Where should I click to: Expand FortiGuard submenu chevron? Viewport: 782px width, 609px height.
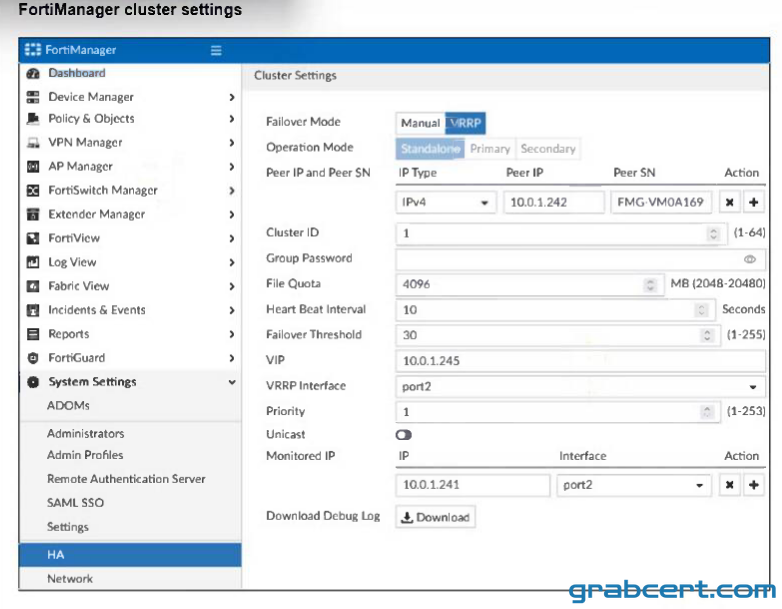[x=232, y=358]
